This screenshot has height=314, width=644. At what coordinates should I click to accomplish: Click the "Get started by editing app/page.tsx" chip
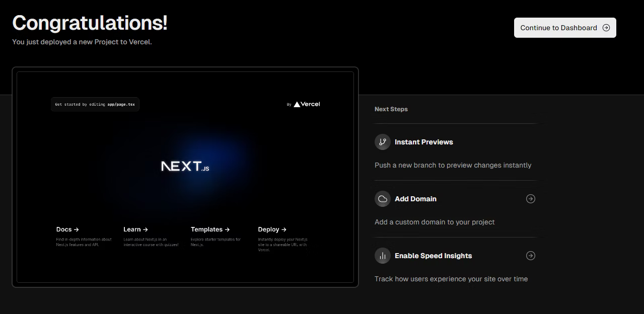pos(95,104)
